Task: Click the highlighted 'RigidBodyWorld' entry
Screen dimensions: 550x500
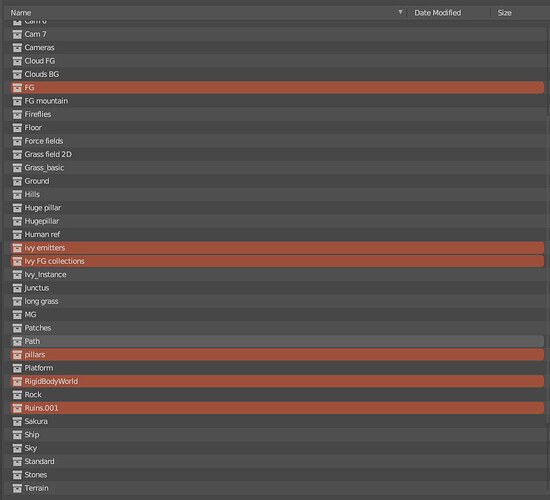Action: 277,381
